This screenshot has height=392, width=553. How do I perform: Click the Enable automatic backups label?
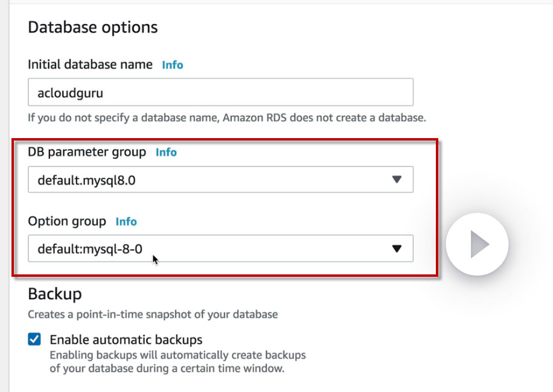coord(126,340)
